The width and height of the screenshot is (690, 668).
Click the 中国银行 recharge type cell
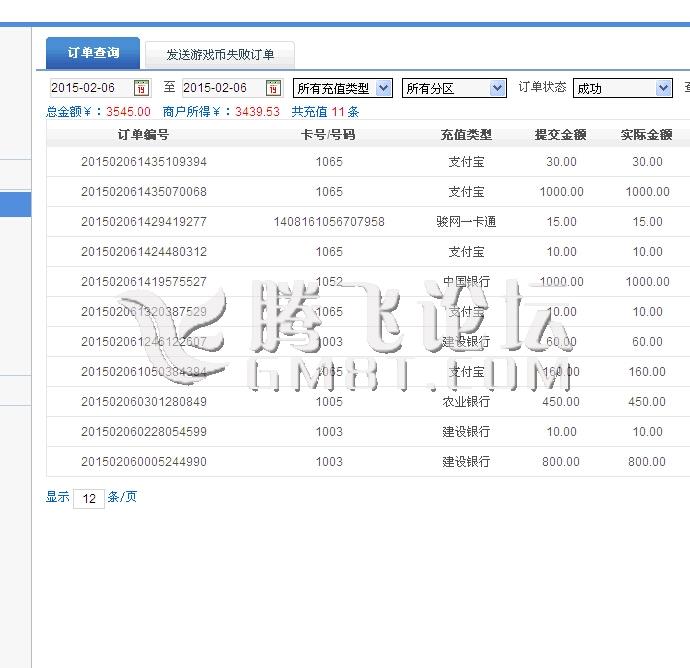tap(466, 282)
